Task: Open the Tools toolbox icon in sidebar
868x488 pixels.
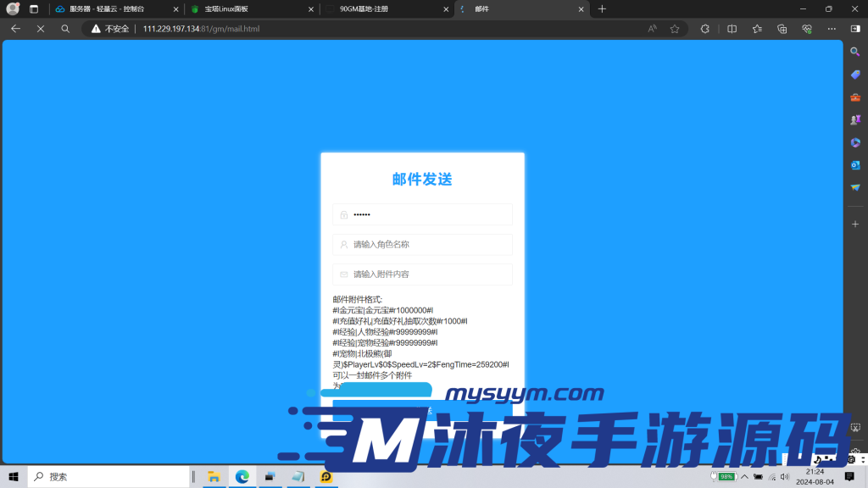Action: pyautogui.click(x=855, y=97)
